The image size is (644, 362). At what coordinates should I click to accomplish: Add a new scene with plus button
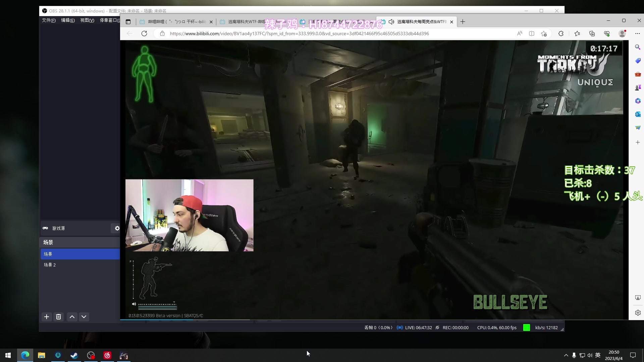pyautogui.click(x=47, y=317)
